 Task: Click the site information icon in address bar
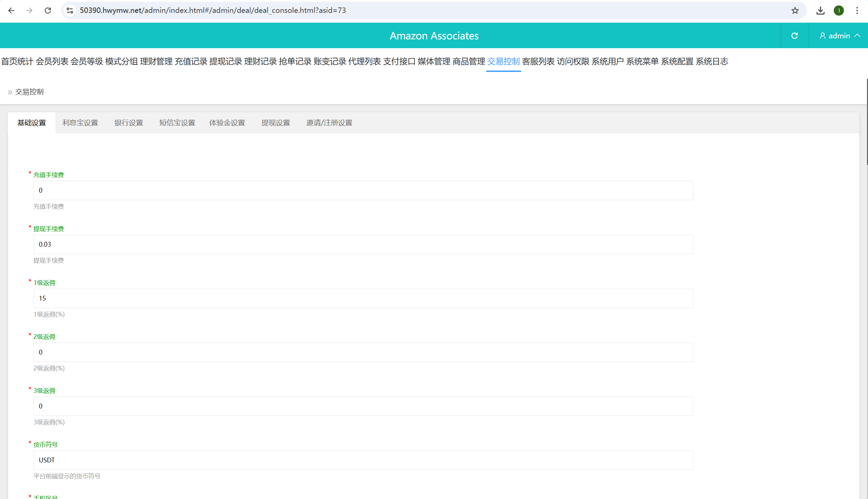[x=70, y=10]
